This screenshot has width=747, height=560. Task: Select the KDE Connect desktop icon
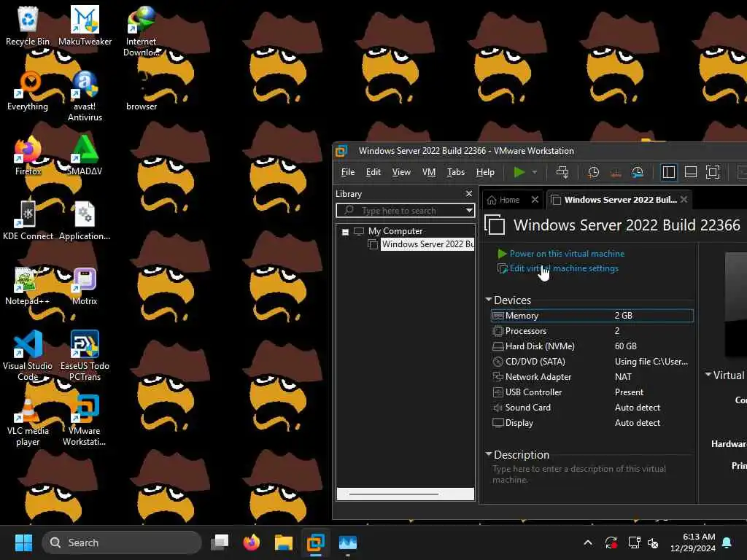pyautogui.click(x=28, y=220)
